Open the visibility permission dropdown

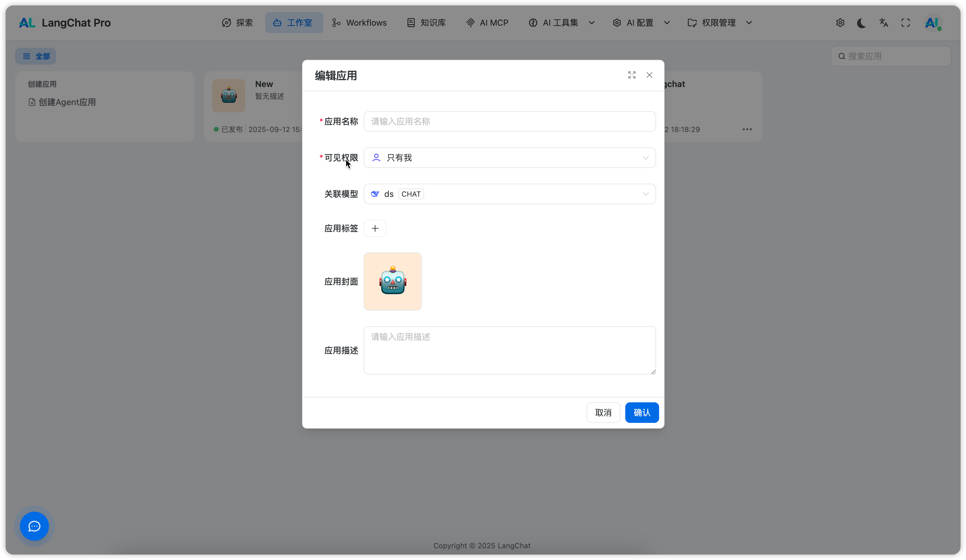click(510, 158)
